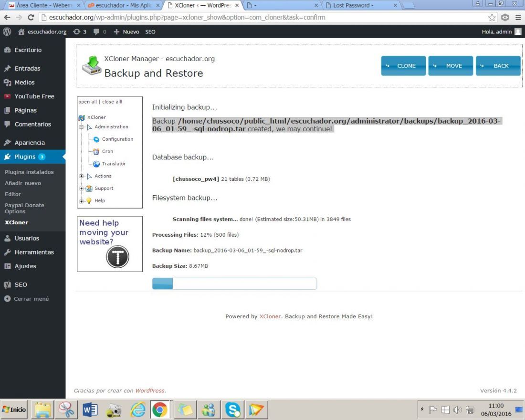Click the Help lightbulb icon
The image size is (525, 420).
pos(89,201)
